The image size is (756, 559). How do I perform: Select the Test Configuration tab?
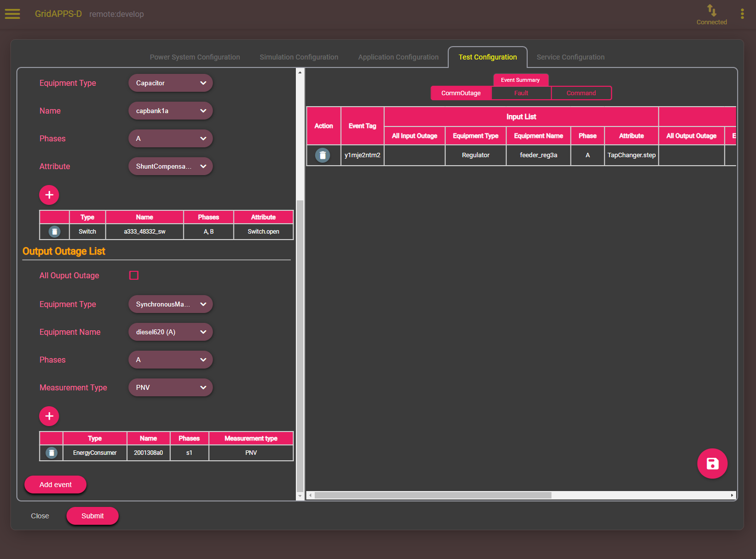coord(487,57)
